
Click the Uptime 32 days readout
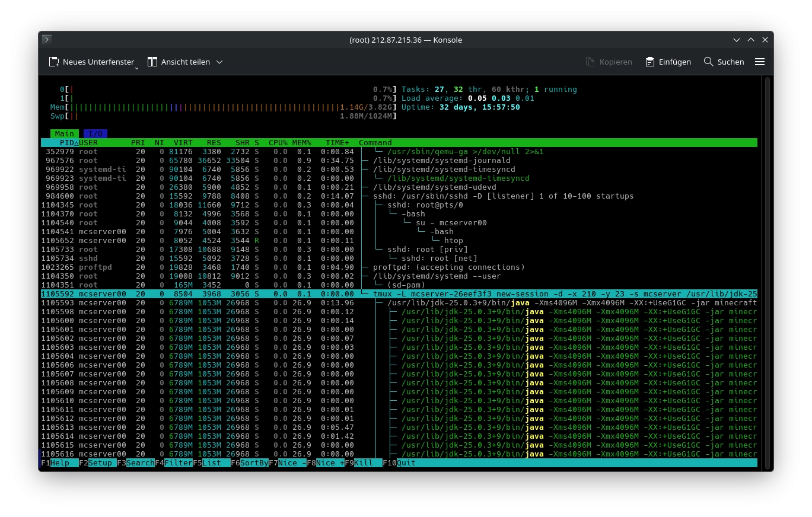coord(461,107)
